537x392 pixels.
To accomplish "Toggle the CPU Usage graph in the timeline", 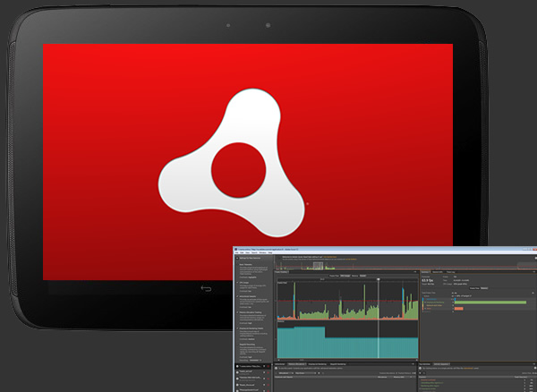I will (345, 276).
